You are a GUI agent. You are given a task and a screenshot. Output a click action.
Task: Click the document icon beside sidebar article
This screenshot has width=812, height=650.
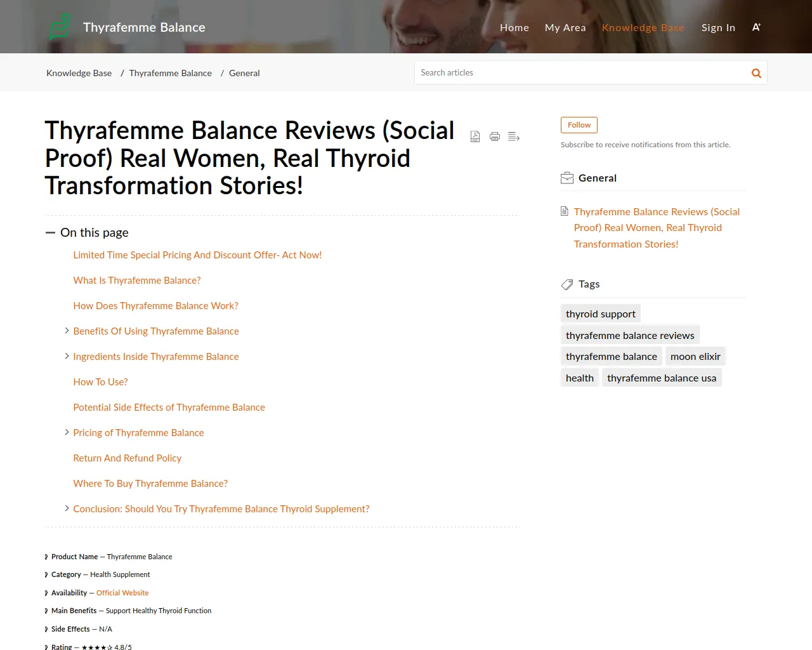(x=565, y=211)
